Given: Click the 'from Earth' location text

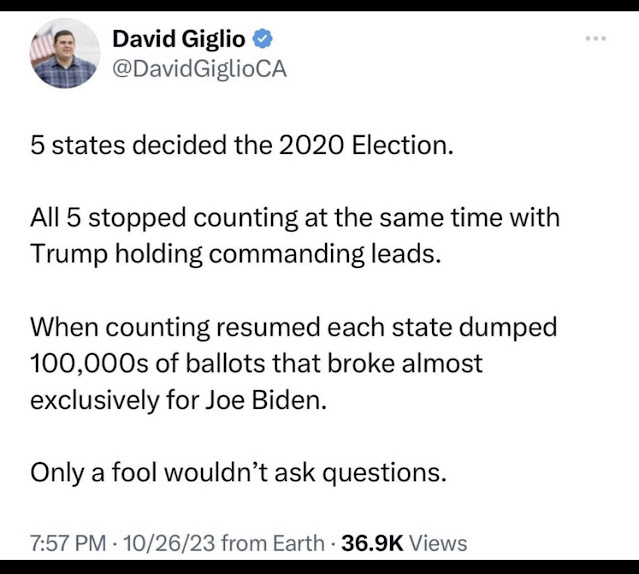Looking at the screenshot, I should coord(273,543).
